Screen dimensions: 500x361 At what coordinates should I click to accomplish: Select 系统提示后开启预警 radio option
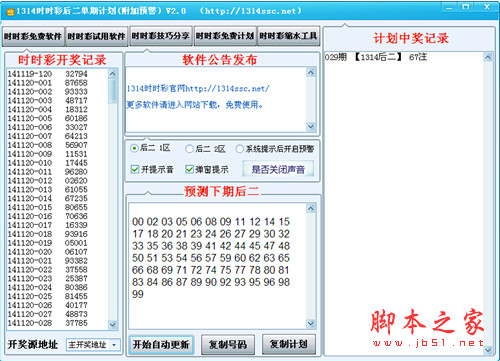pyautogui.click(x=275, y=149)
